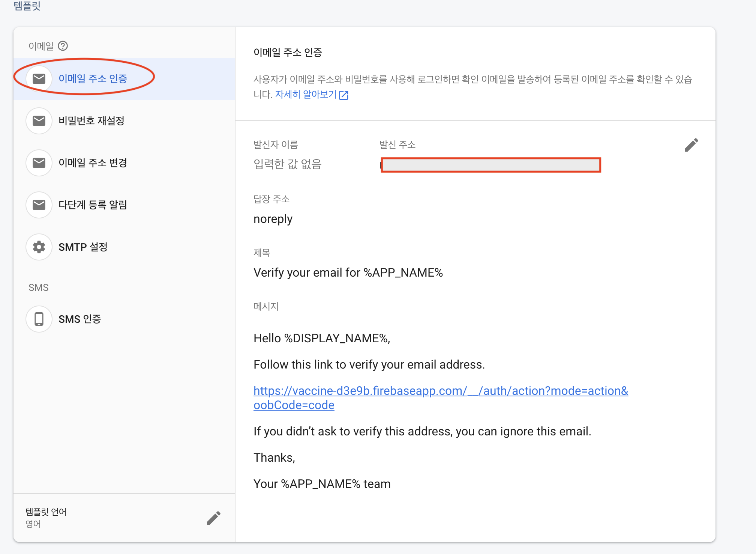Edit the email template with pencil icon
This screenshot has width=756, height=554.
click(691, 145)
